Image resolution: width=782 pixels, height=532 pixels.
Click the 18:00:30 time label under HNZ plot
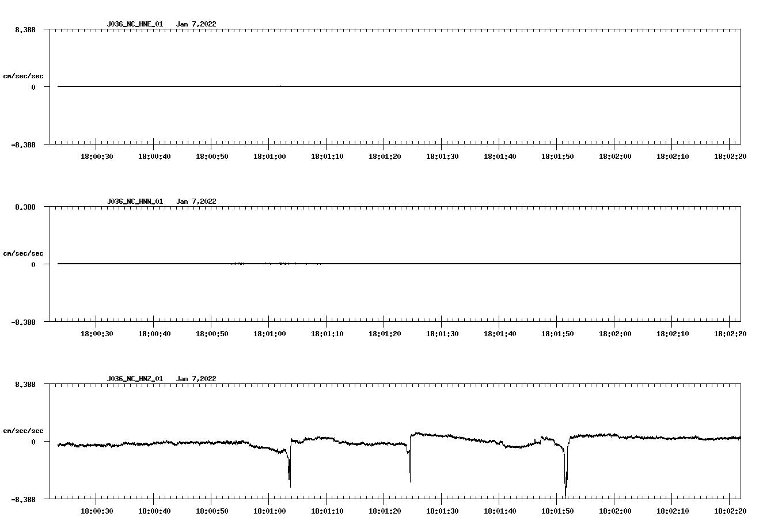coord(97,511)
